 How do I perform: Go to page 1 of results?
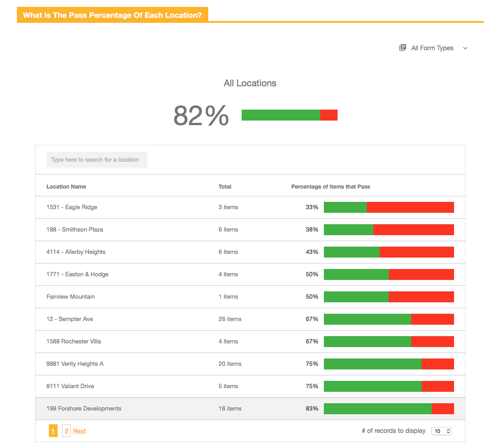53,431
